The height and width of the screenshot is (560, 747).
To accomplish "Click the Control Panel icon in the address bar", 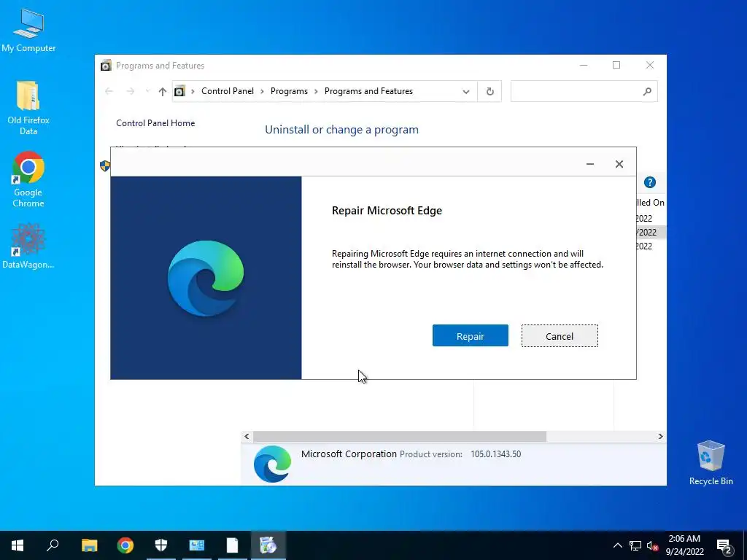I will point(179,91).
